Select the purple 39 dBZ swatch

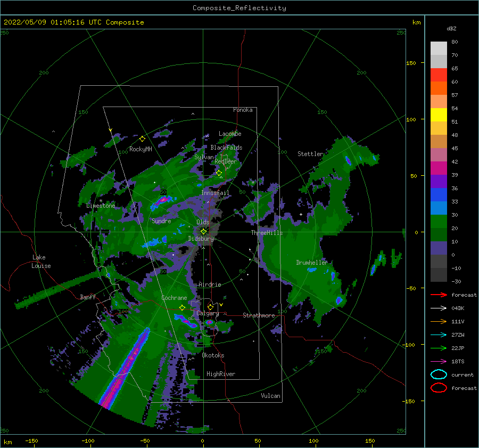click(x=439, y=181)
